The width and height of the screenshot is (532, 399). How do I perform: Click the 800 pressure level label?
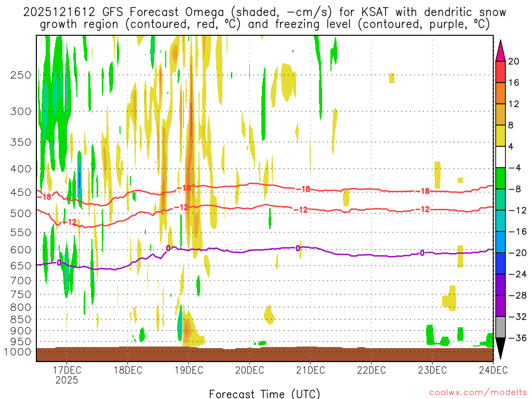point(21,308)
